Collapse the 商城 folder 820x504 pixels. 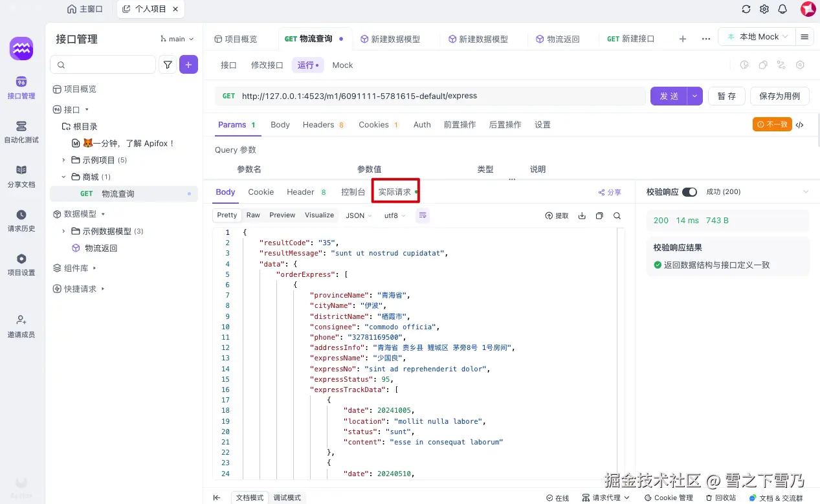63,177
